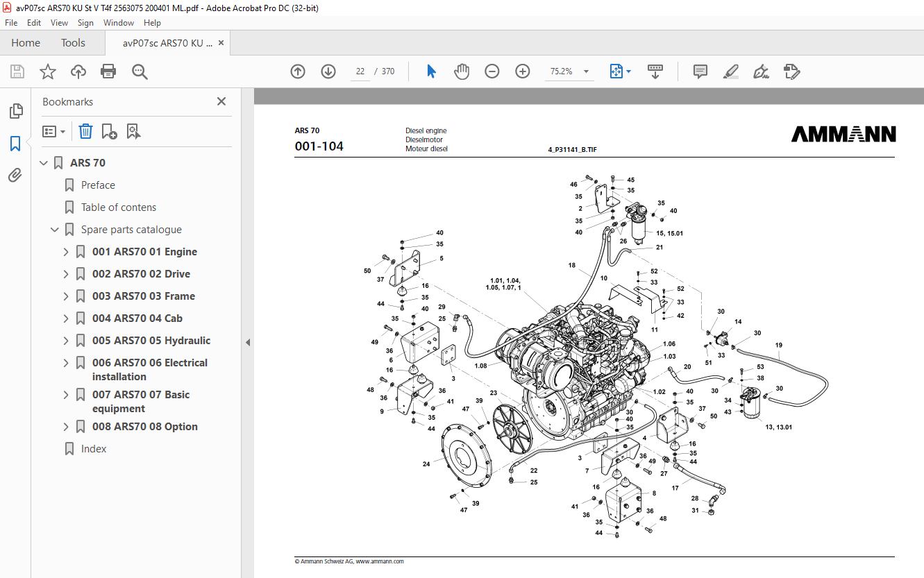Open the Edit menu
924x578 pixels.
[x=34, y=23]
